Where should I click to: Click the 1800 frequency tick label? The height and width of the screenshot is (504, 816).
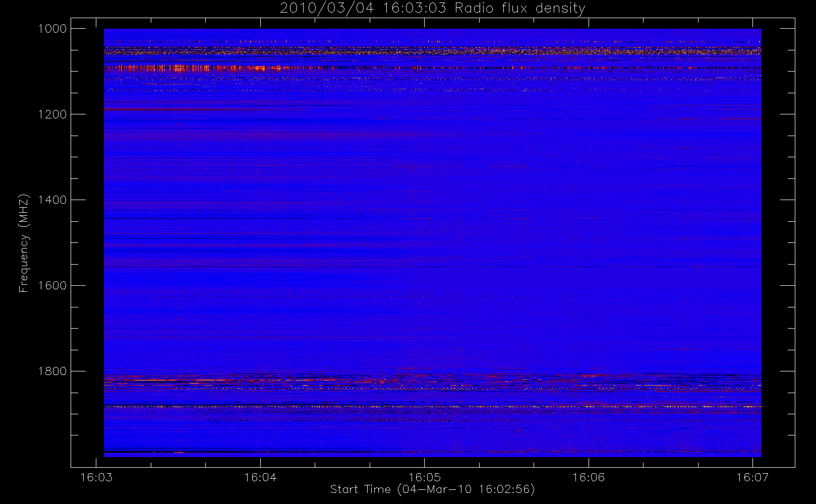point(52,371)
